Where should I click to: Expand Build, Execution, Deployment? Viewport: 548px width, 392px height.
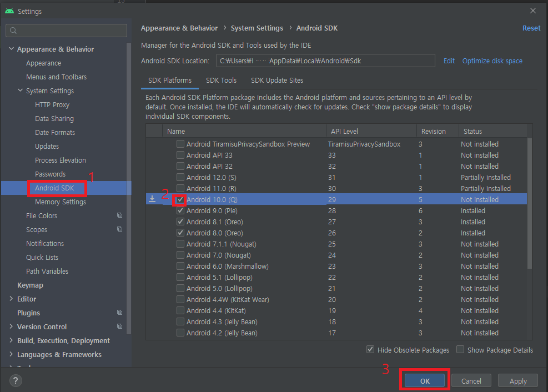pyautogui.click(x=10, y=340)
